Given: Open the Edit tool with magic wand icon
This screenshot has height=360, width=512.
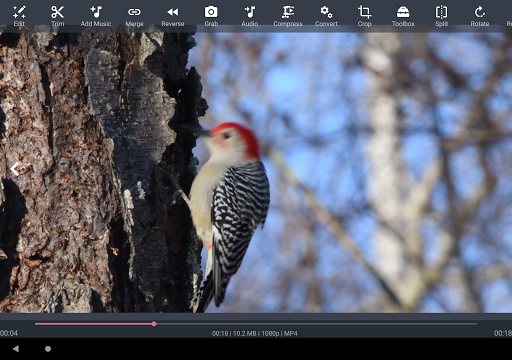Looking at the screenshot, I should (19, 16).
